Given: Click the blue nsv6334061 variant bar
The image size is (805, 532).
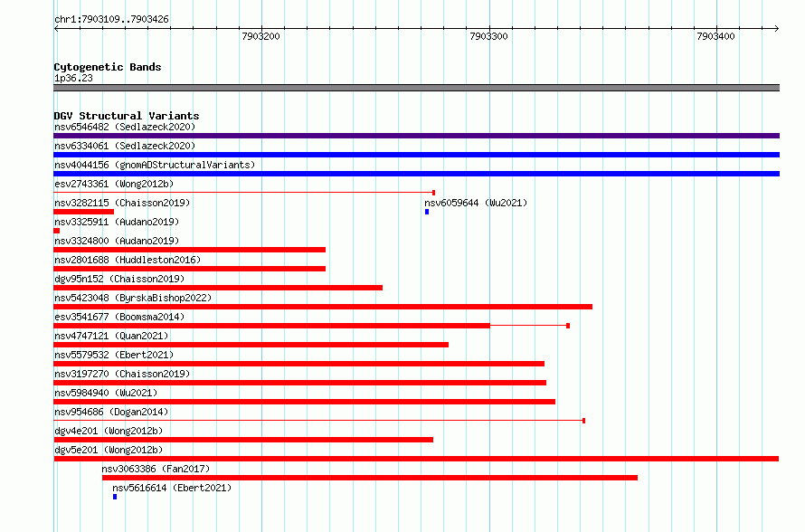Looking at the screenshot, I should coord(416,155).
